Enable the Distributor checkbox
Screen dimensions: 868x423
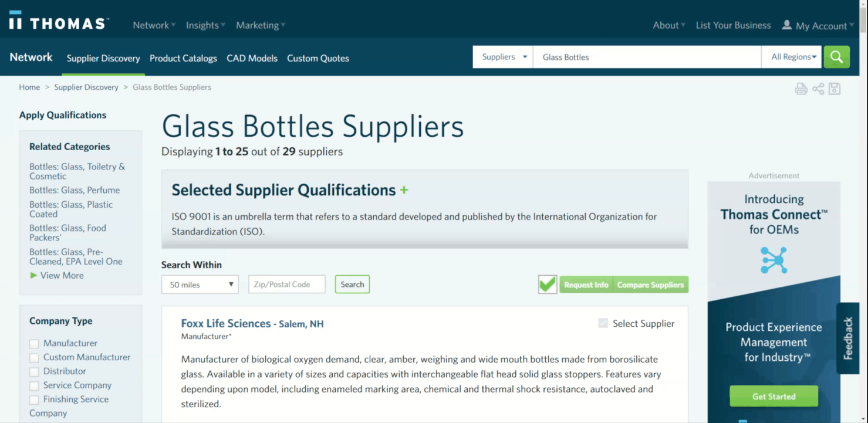pos(35,372)
